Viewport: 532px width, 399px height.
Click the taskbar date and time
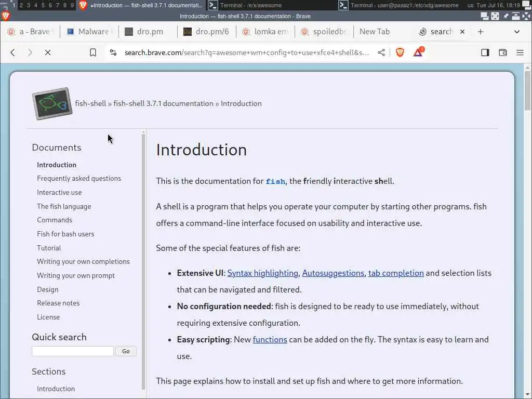[498, 5]
